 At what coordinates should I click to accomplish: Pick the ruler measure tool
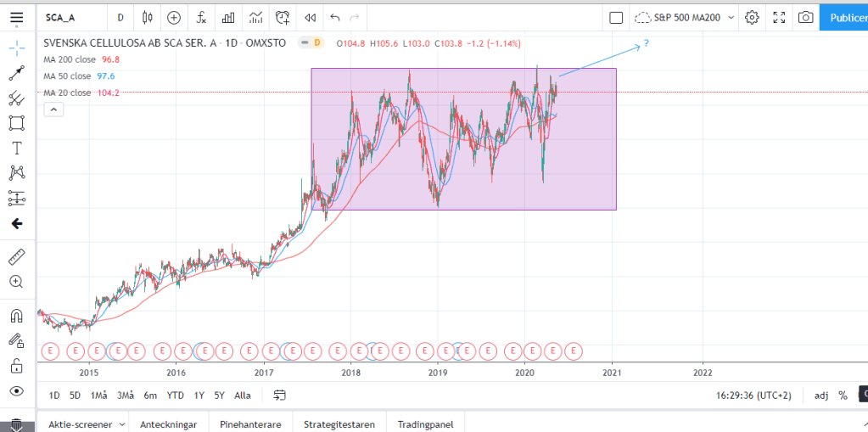16,255
